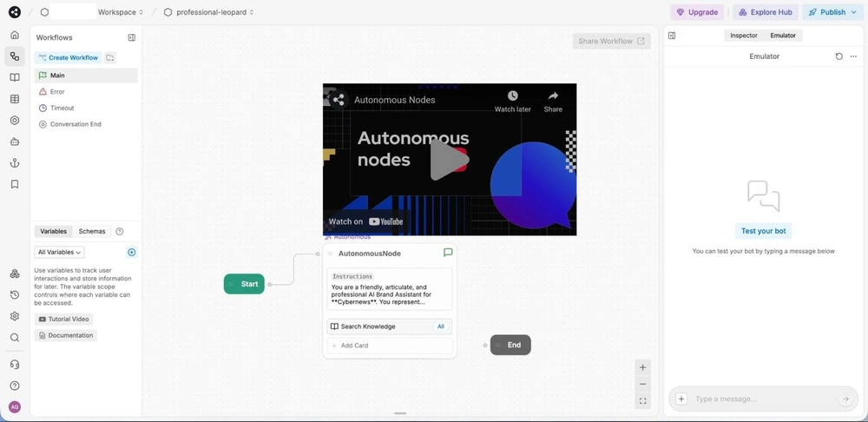
Task: Open the support headset icon
Action: tap(15, 365)
